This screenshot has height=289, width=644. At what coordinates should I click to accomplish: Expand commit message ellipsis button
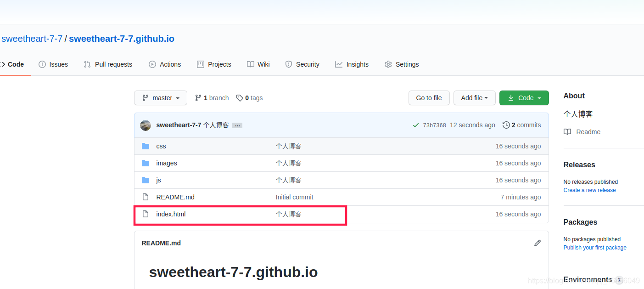coord(237,125)
